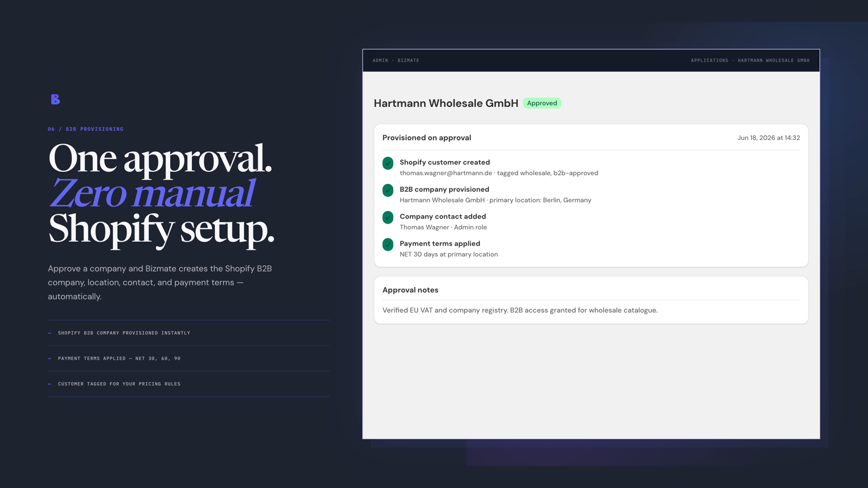
Task: Click the Approve a company and Bizmate paragraph
Action: pyautogui.click(x=160, y=282)
